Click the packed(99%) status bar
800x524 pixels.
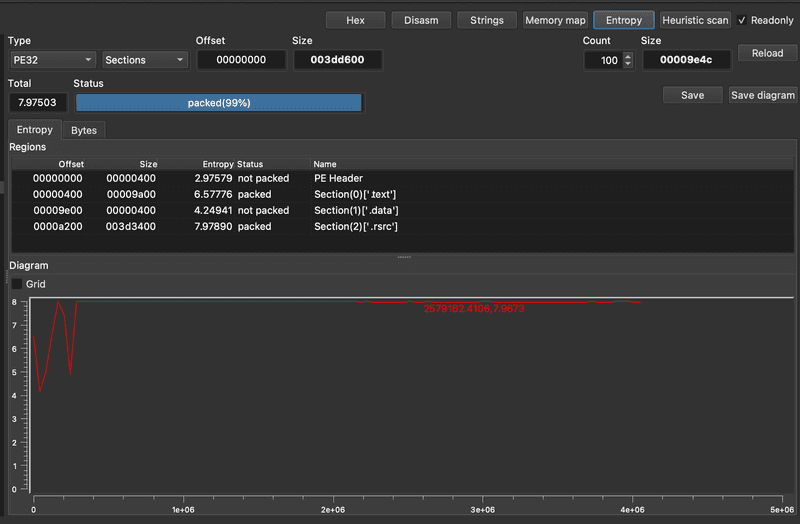click(x=218, y=103)
